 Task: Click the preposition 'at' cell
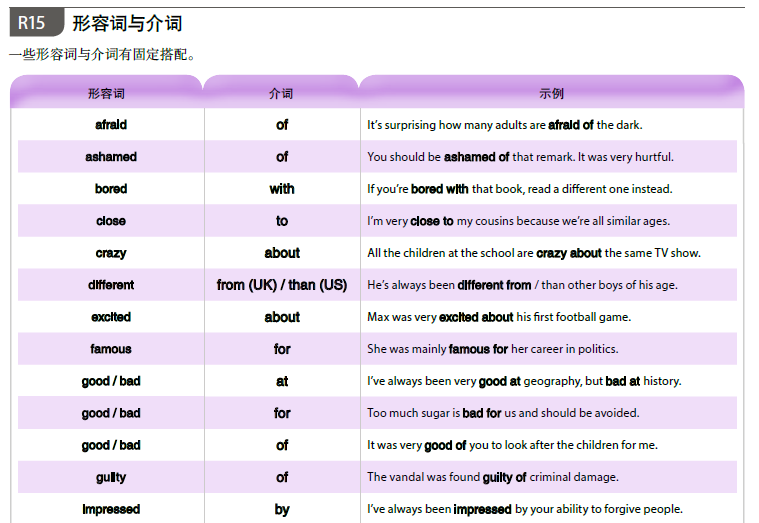tap(282, 381)
